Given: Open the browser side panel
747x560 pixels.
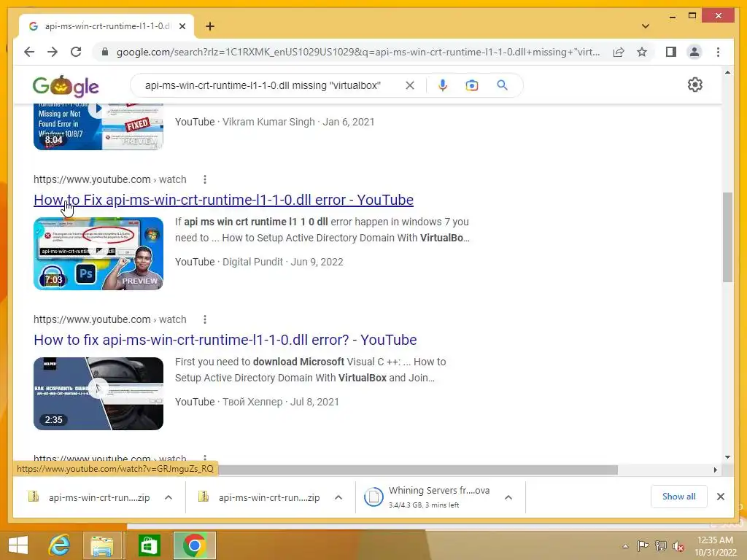Looking at the screenshot, I should coord(671,52).
